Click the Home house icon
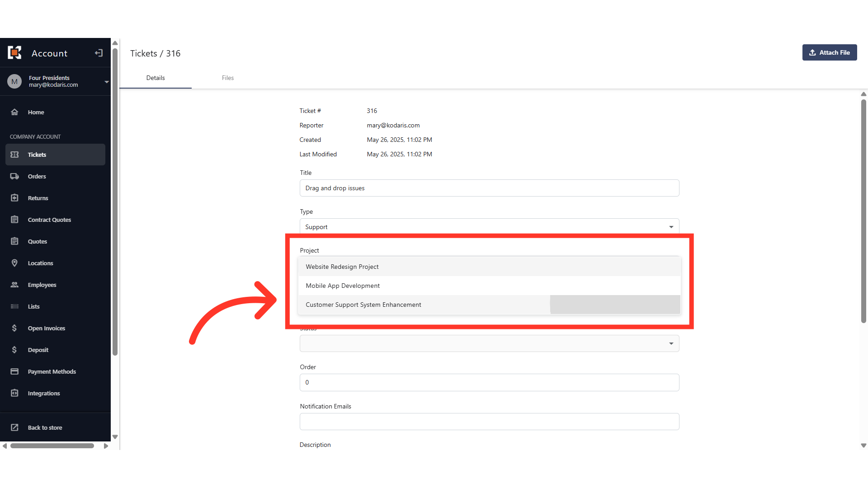 (14, 112)
